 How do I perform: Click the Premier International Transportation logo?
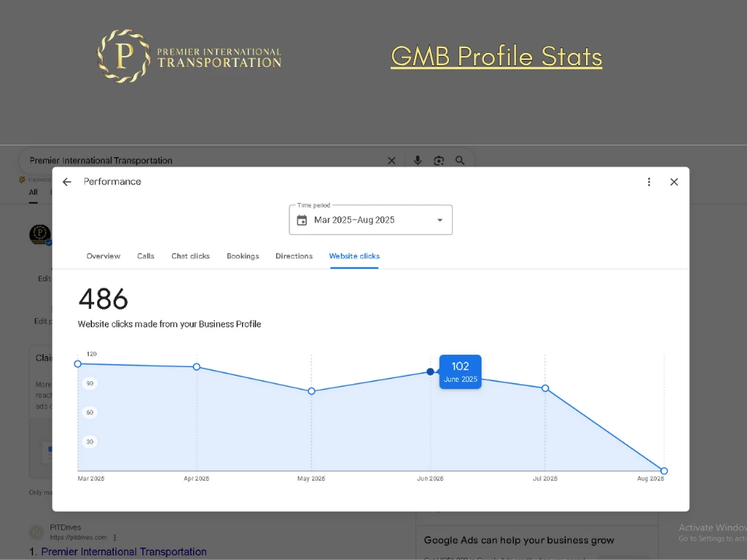(x=189, y=56)
